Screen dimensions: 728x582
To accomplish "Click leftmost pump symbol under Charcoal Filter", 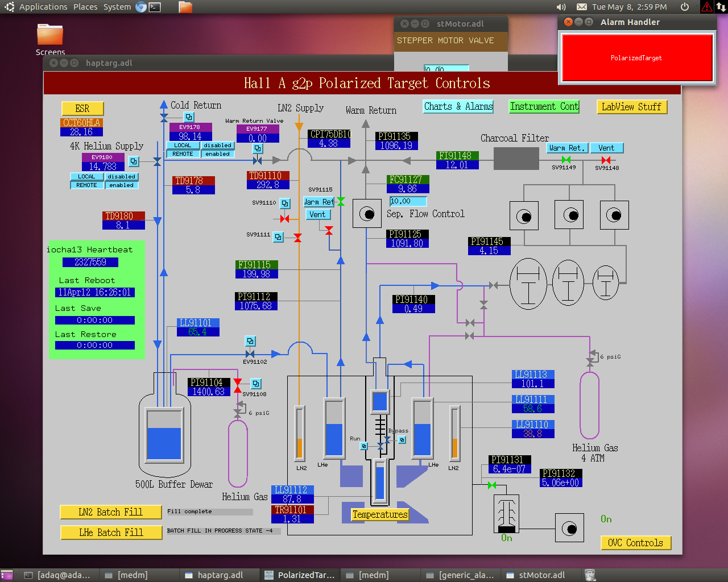I will coord(524,215).
